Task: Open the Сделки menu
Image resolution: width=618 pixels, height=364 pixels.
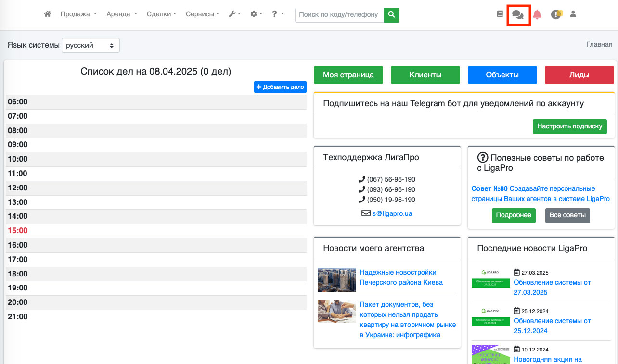Action: point(161,14)
